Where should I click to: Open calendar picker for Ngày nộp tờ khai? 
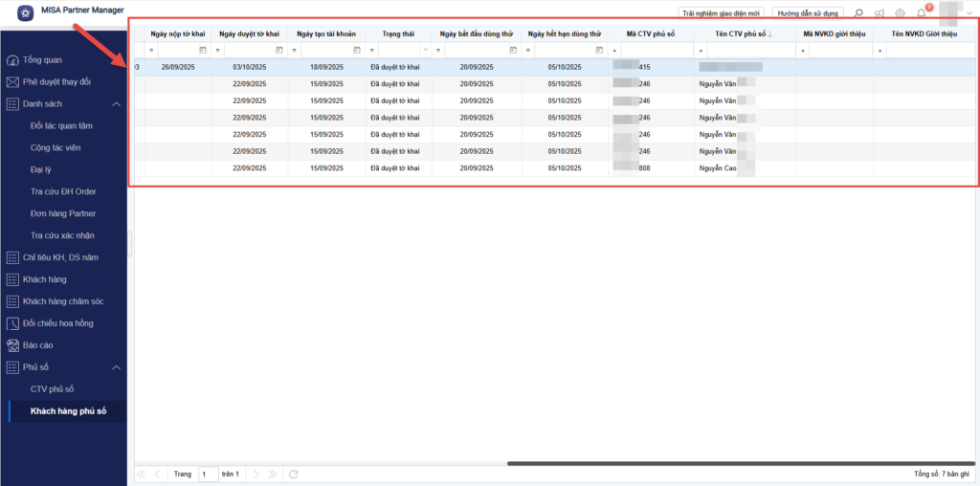tap(202, 50)
